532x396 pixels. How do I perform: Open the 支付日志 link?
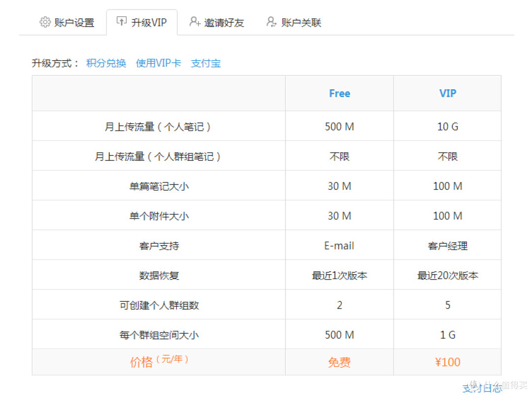482,388
